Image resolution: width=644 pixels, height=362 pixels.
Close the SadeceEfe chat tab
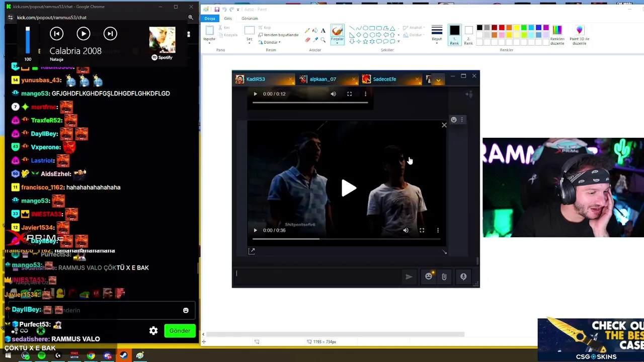(x=418, y=79)
